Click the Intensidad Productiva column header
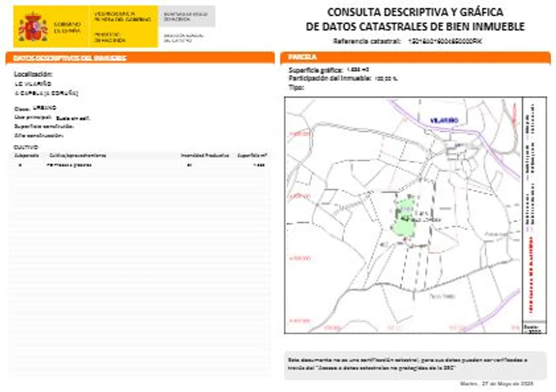Image resolution: width=556 pixels, height=392 pixels. pyautogui.click(x=205, y=155)
